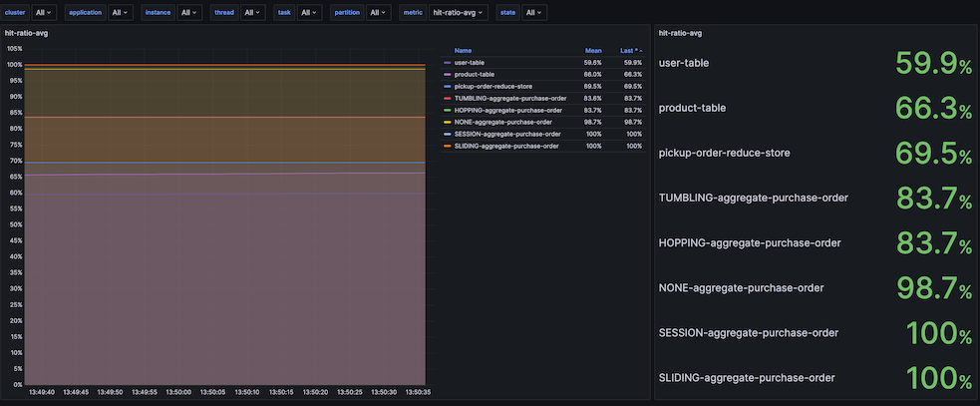Viewport: 980px width, 406px height.
Task: Toggle user-table series in the legend
Action: (469, 63)
